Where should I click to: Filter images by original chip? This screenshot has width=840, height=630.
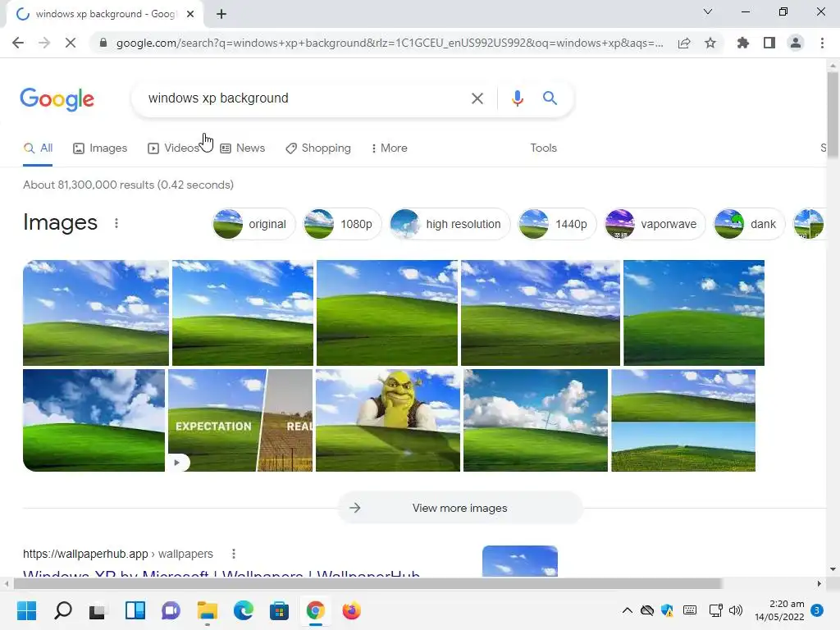click(x=253, y=224)
